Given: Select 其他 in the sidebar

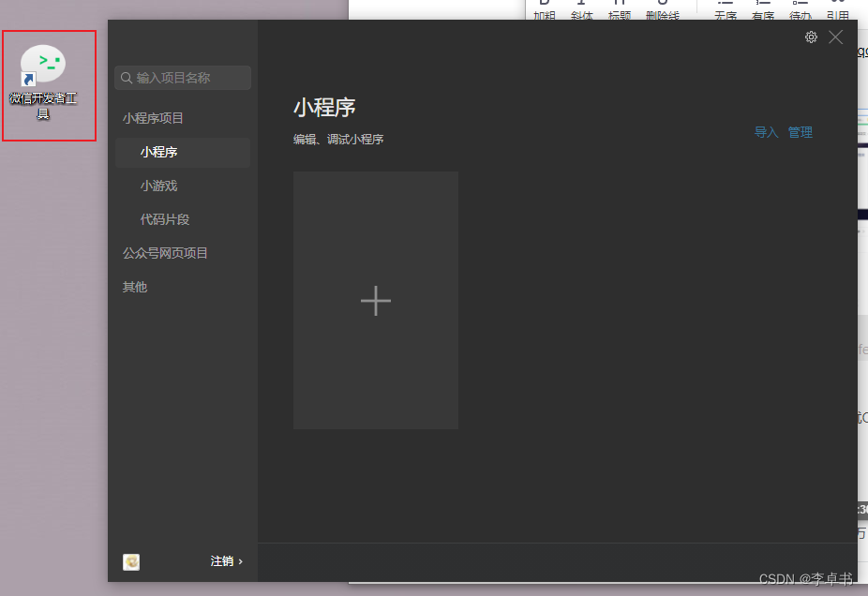Looking at the screenshot, I should point(135,287).
